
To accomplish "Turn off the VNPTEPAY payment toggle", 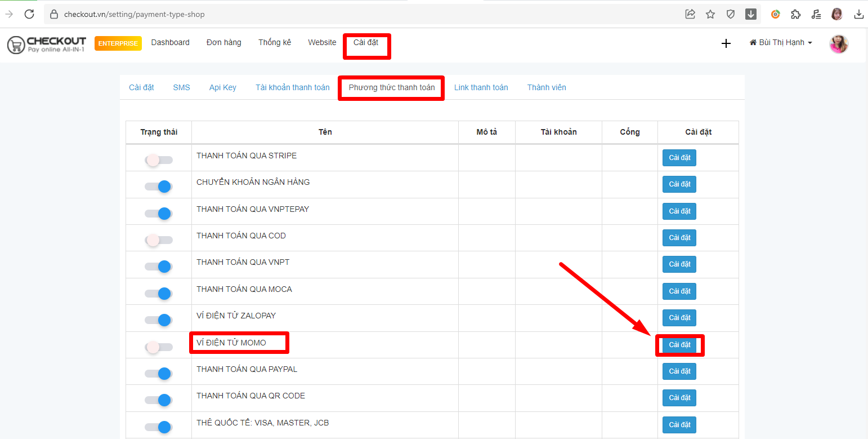I will coord(159,214).
